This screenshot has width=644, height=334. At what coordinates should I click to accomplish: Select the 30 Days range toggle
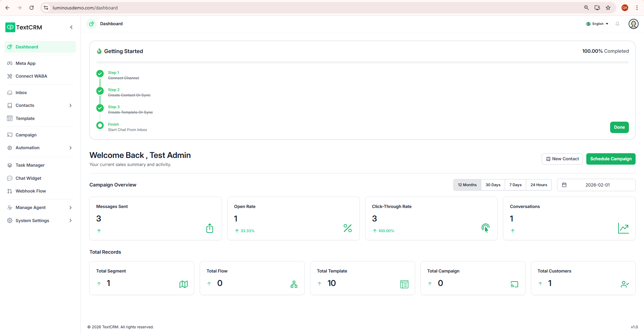(x=493, y=185)
